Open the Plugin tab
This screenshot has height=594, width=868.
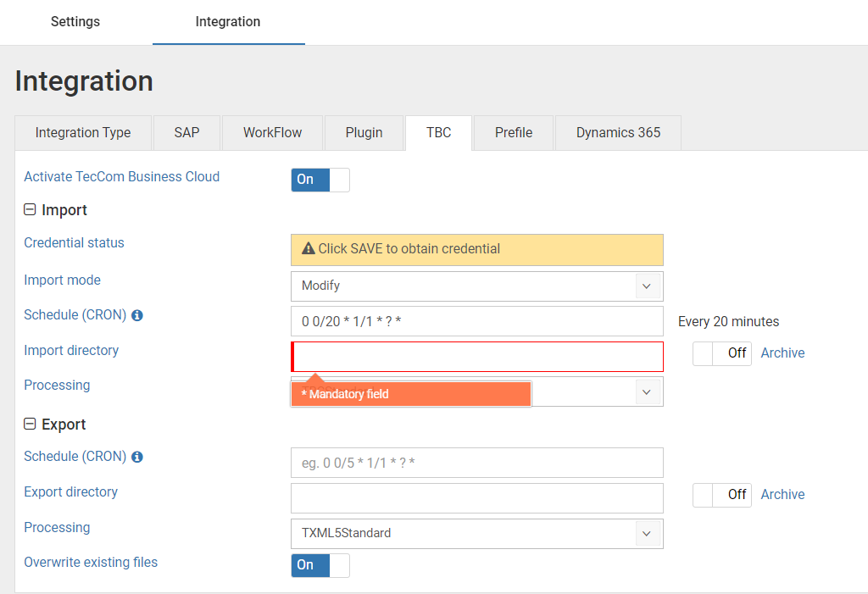click(364, 133)
